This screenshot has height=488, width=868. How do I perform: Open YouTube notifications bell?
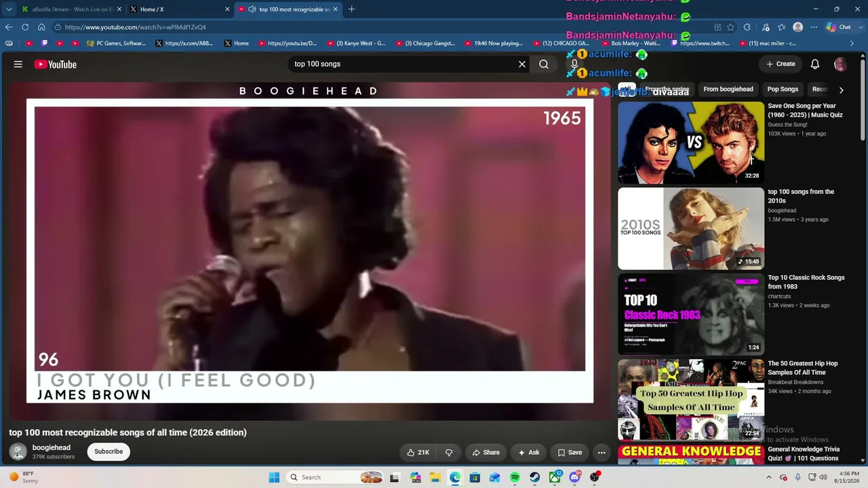[x=815, y=64]
